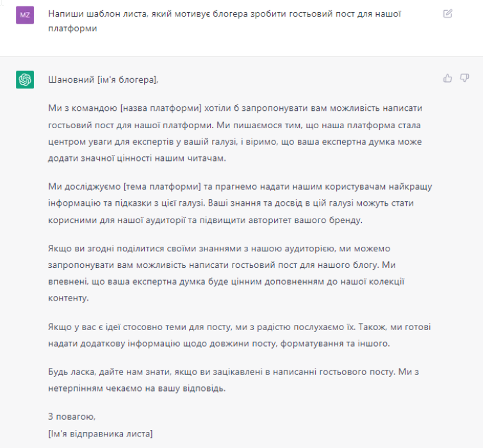
Task: Click the word 'контенту.' in the third paragraph
Action: click(68, 298)
